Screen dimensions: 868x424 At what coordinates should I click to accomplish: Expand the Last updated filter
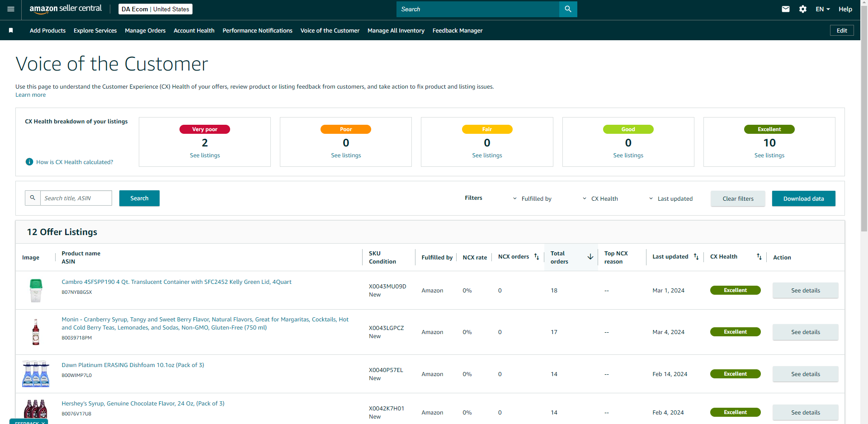[x=671, y=198]
